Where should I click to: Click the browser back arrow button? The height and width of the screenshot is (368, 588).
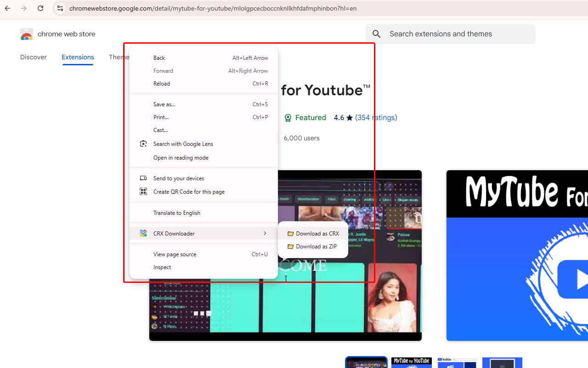pos(8,8)
